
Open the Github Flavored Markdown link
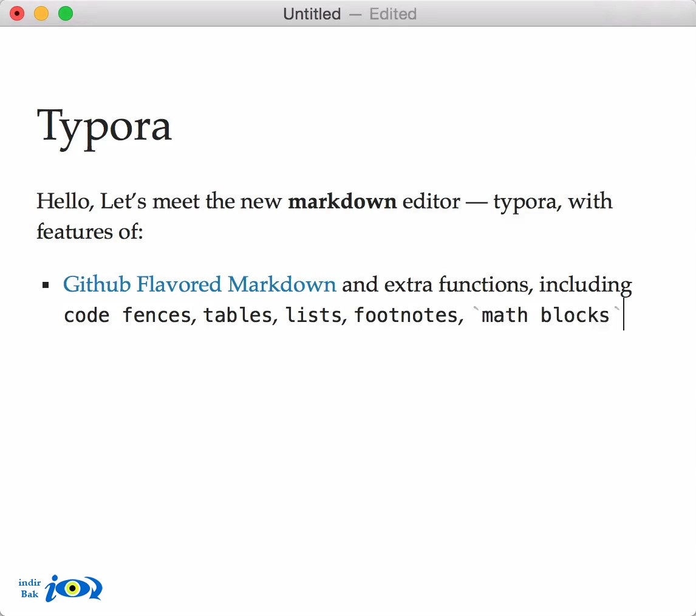[199, 284]
